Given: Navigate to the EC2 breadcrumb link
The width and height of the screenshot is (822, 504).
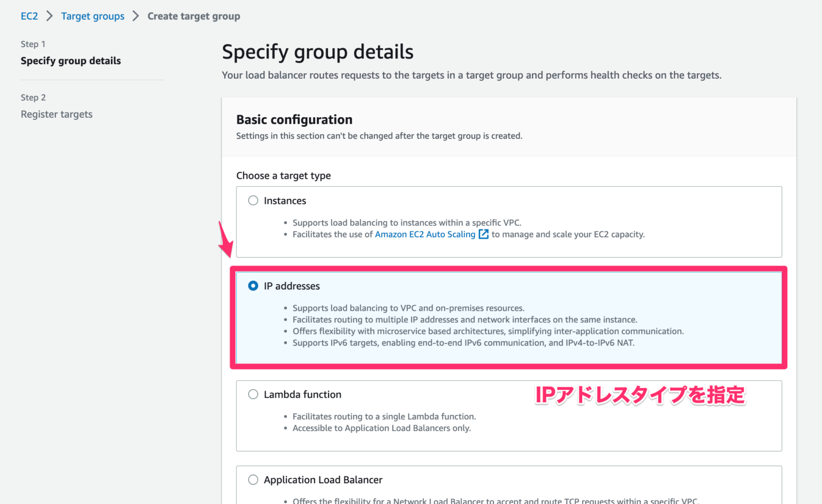Looking at the screenshot, I should [x=29, y=16].
